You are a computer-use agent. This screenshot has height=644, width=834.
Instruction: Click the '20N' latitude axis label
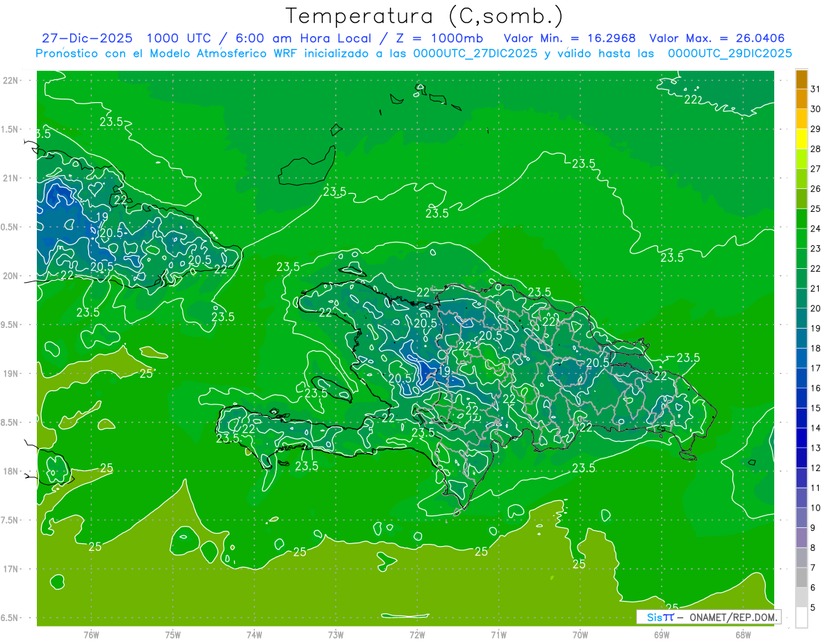(x=10, y=276)
